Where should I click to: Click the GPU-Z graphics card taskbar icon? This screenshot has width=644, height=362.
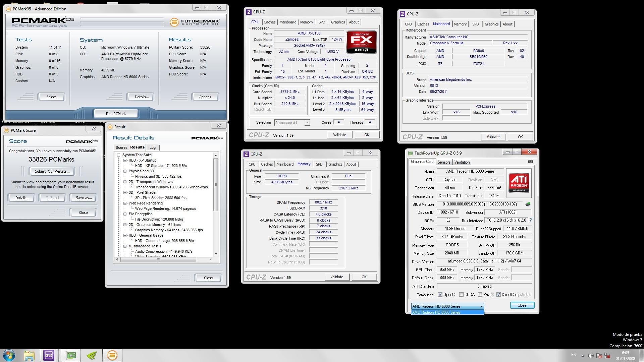point(71,355)
